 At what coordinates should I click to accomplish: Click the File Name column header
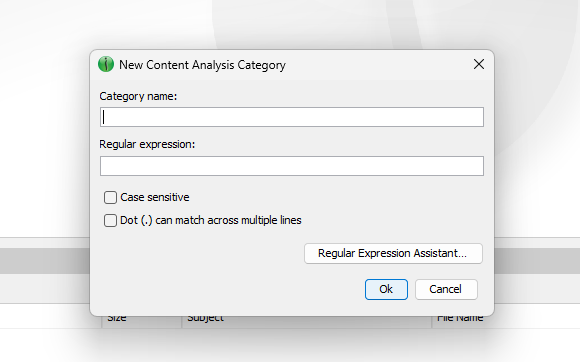point(460,318)
